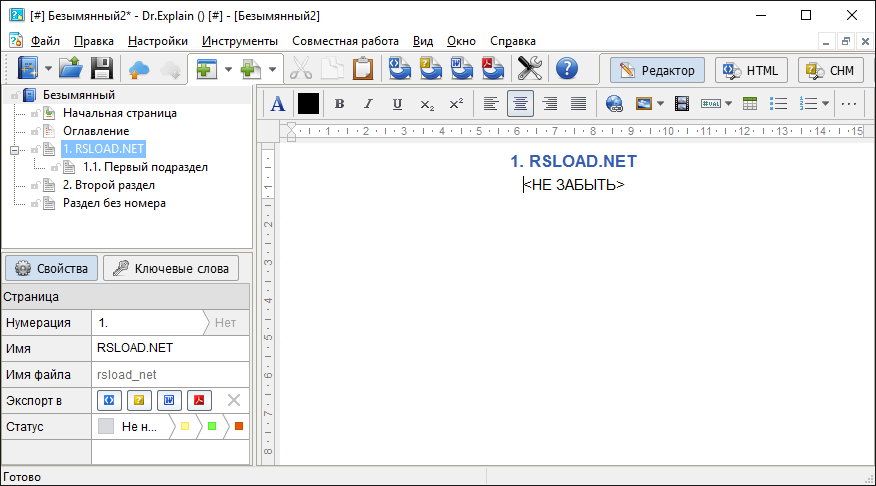876x486 pixels.
Task: Click the New project book icon
Action: coord(27,69)
